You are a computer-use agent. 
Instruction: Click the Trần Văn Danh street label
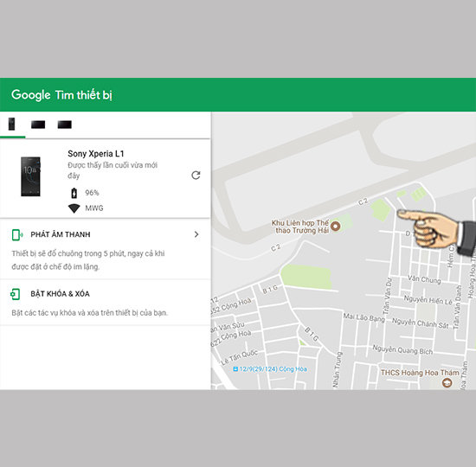457,307
